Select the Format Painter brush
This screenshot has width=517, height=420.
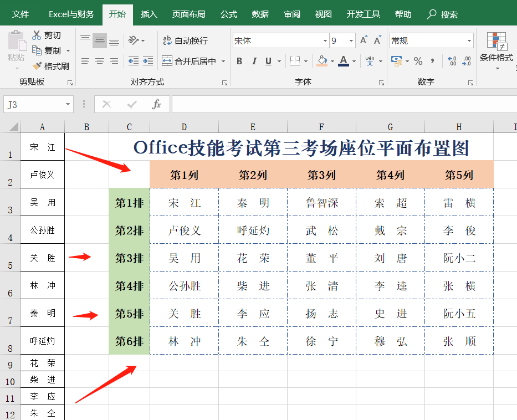tap(37, 66)
